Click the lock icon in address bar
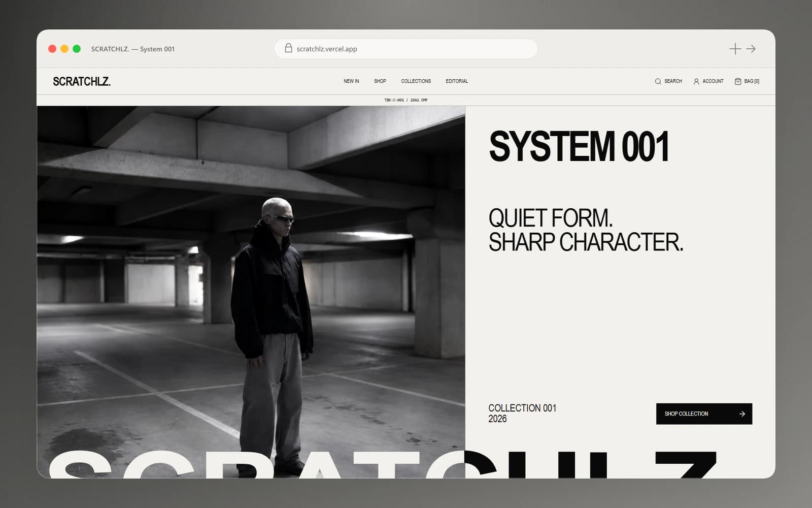812x508 pixels. click(x=288, y=48)
